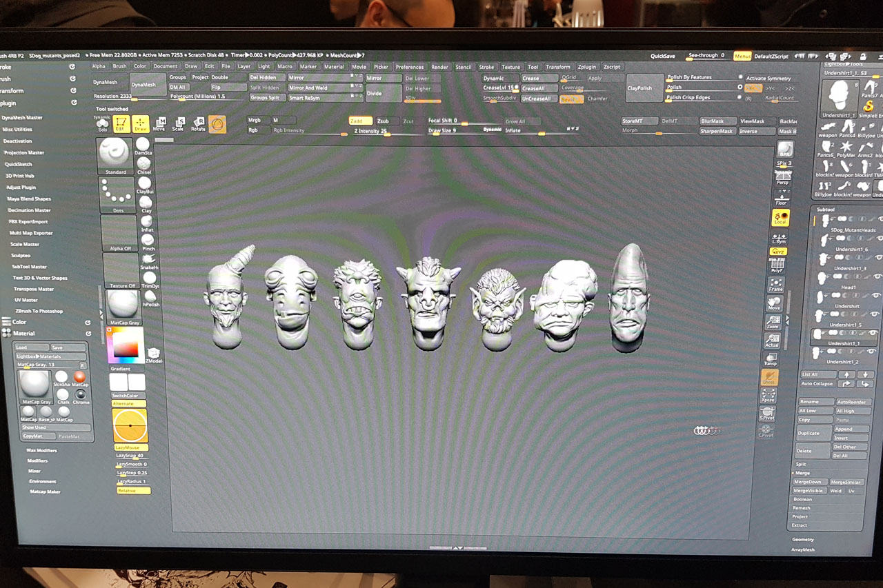Select the hPolish brush icon
Image resolution: width=883 pixels, height=588 pixels.
150,298
